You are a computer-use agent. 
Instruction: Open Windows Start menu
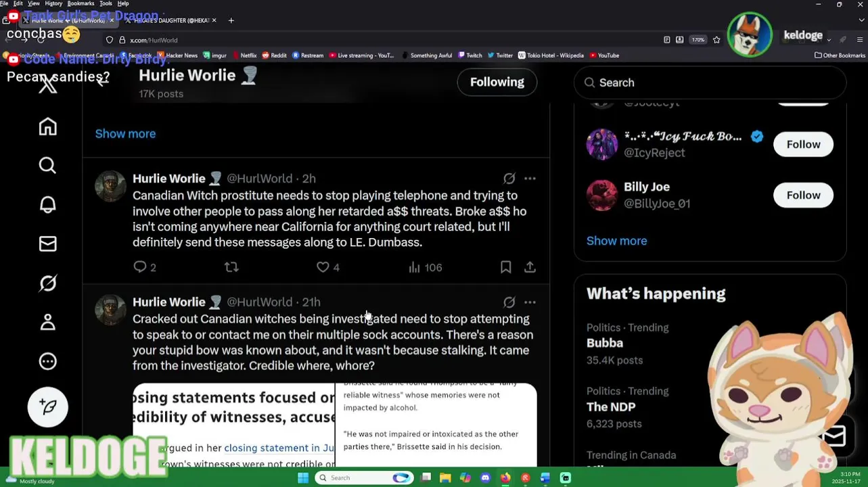(x=303, y=478)
